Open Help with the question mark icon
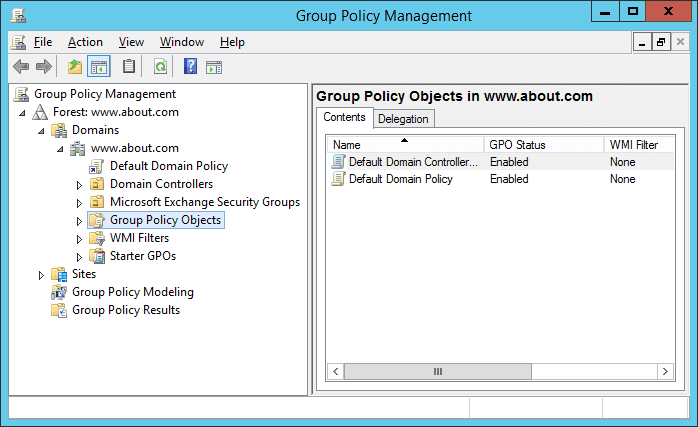 (191, 67)
